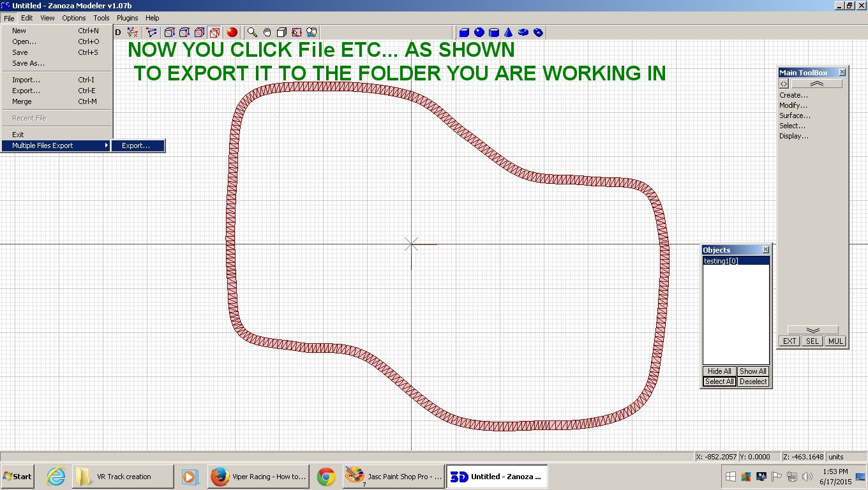Create a blue torus primitive
Image resolution: width=868 pixels, height=490 pixels.
click(x=523, y=32)
